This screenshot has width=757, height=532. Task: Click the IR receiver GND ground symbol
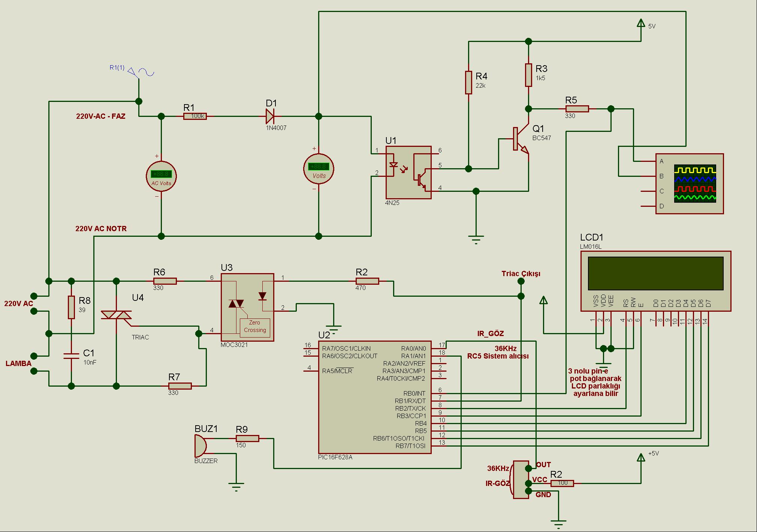coord(558,525)
